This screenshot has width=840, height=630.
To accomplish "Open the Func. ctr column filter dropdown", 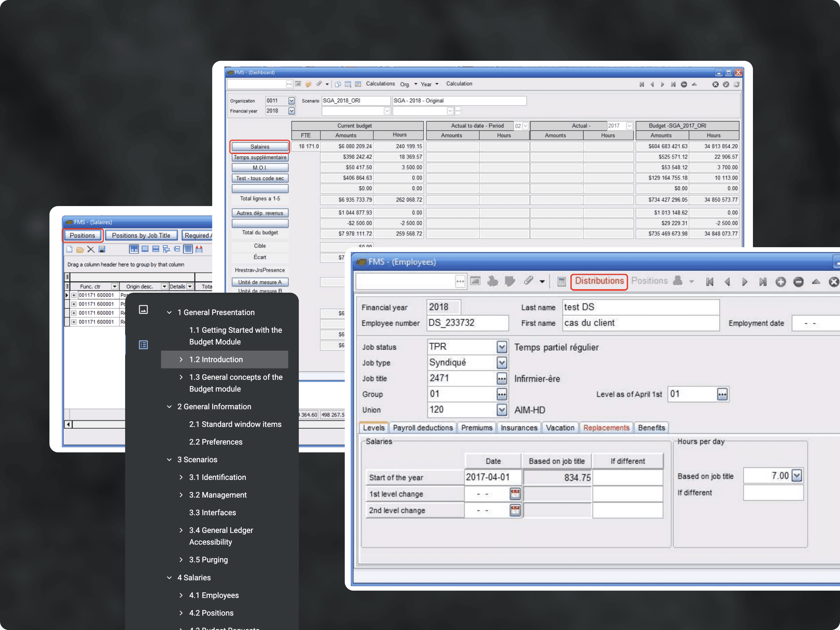I will 114,286.
